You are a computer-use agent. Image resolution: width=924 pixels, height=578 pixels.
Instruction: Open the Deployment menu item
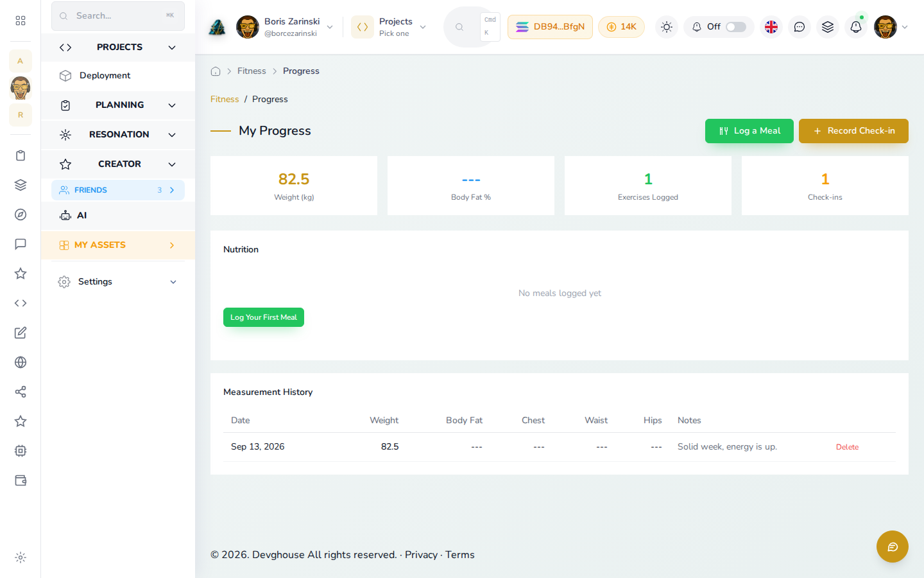[118, 75]
